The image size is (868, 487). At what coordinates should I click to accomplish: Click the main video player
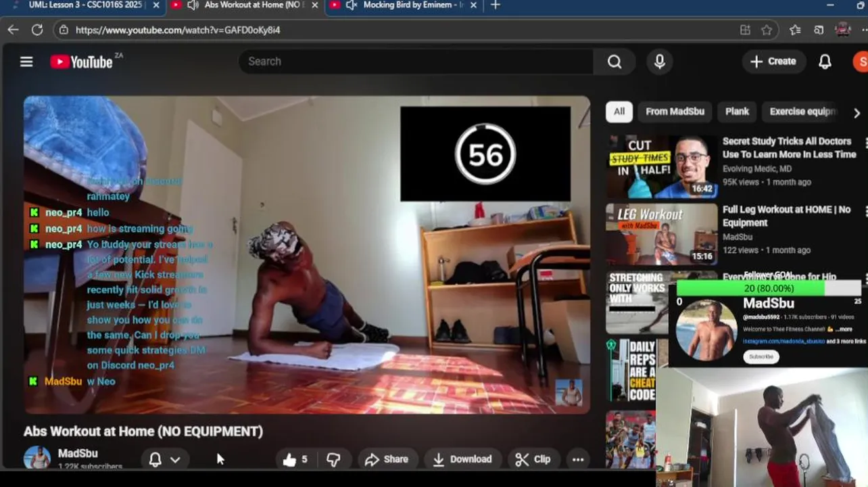point(307,254)
